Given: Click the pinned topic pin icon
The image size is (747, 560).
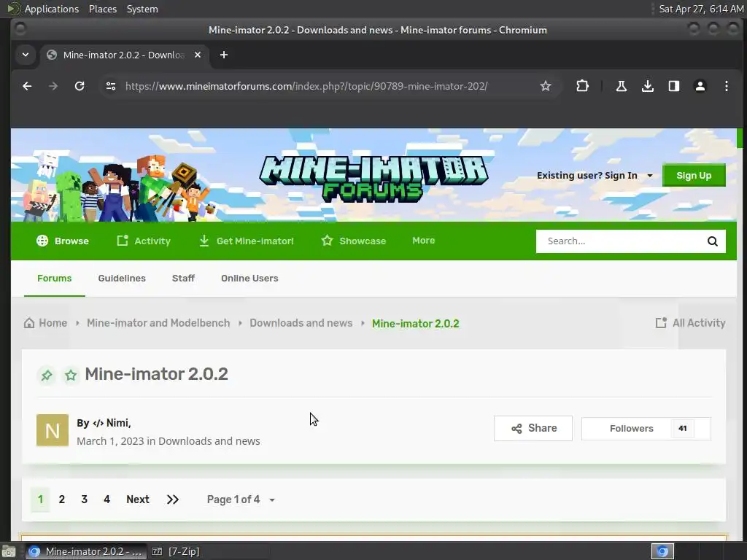Looking at the screenshot, I should [46, 376].
